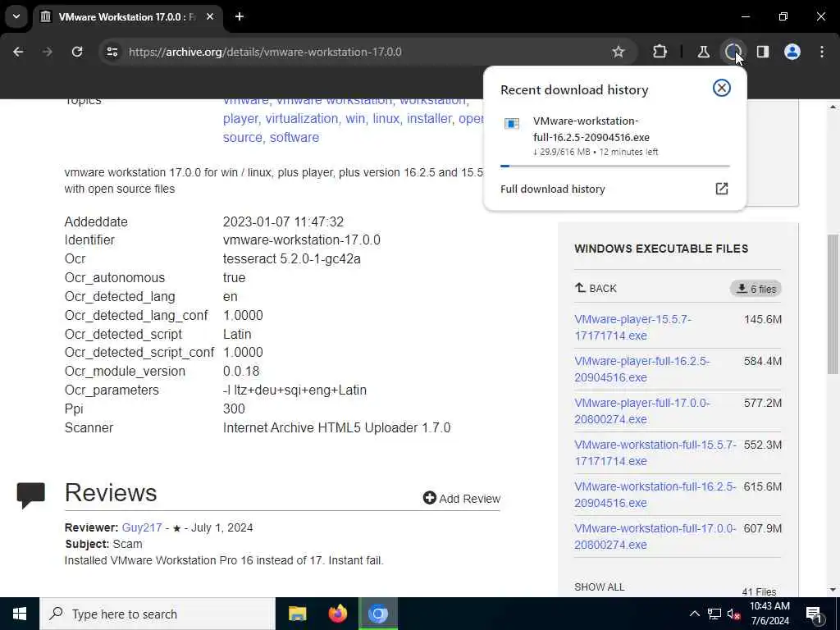The width and height of the screenshot is (840, 630).
Task: Open the 'software' topic link
Action: coord(294,137)
